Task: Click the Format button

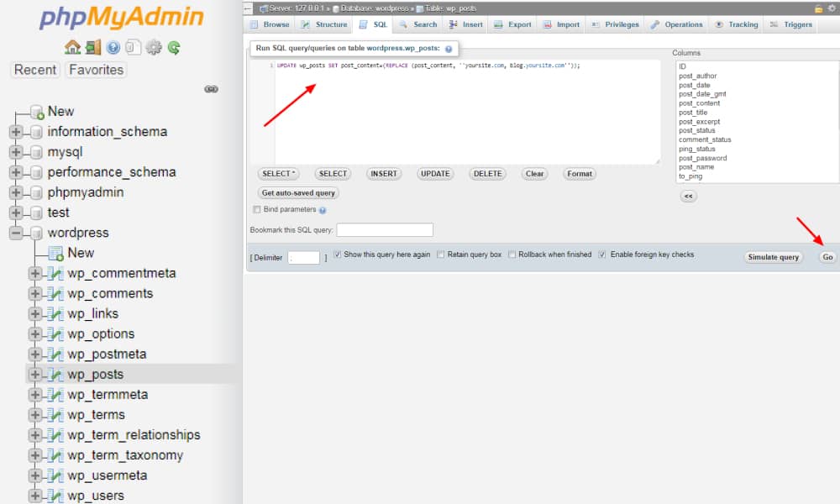Action: (x=580, y=174)
